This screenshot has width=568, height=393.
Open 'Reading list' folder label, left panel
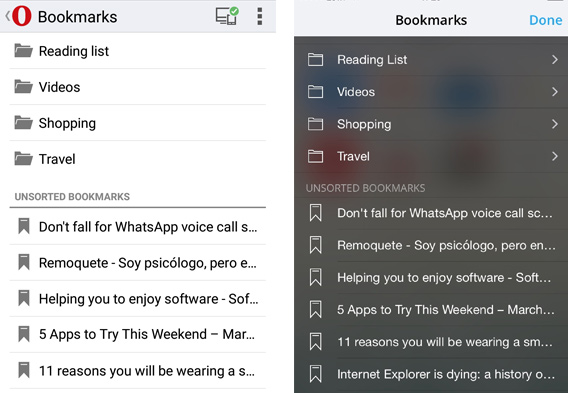tap(74, 51)
